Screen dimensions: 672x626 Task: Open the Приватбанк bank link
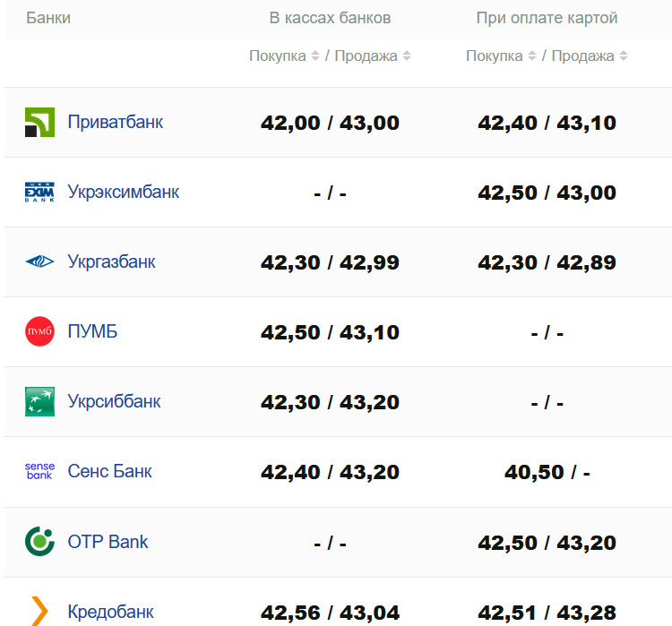tap(115, 122)
